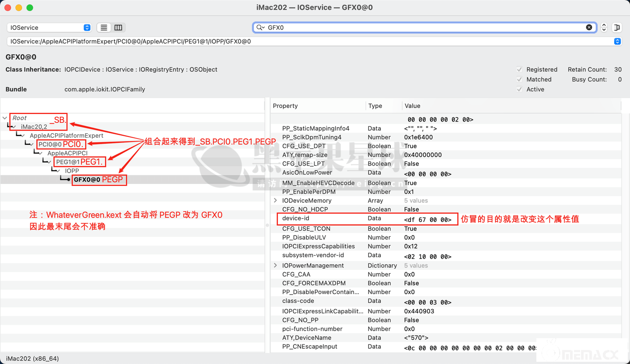Screen dimensions: 630x364
Task: Click the magnifier icon in search field
Action: (260, 28)
